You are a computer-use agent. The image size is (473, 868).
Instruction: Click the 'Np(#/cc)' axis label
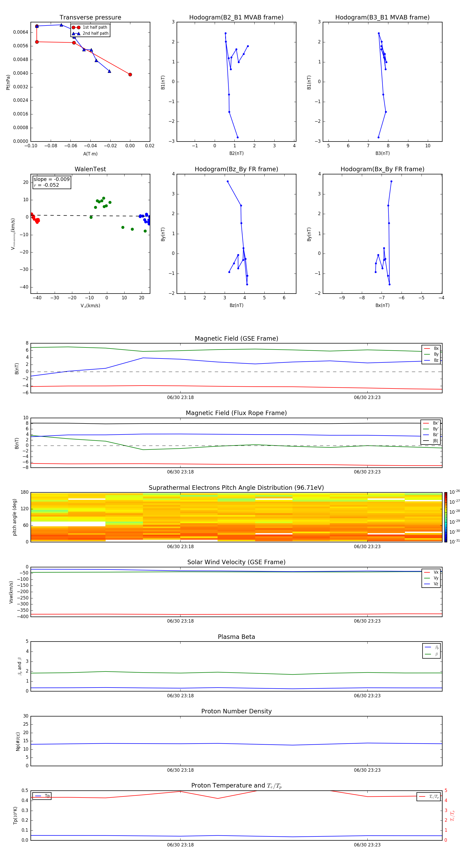click(x=18, y=741)
